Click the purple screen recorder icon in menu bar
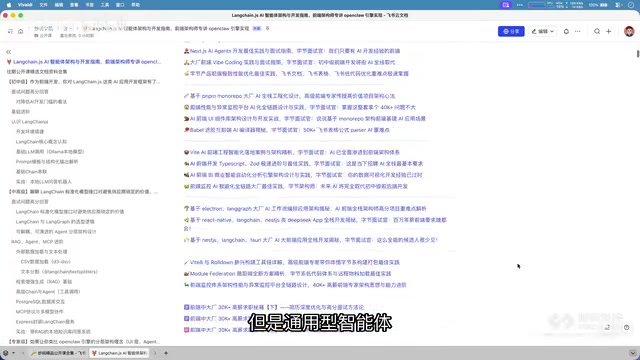Viewport: 640px width, 360px height. coord(506,5)
